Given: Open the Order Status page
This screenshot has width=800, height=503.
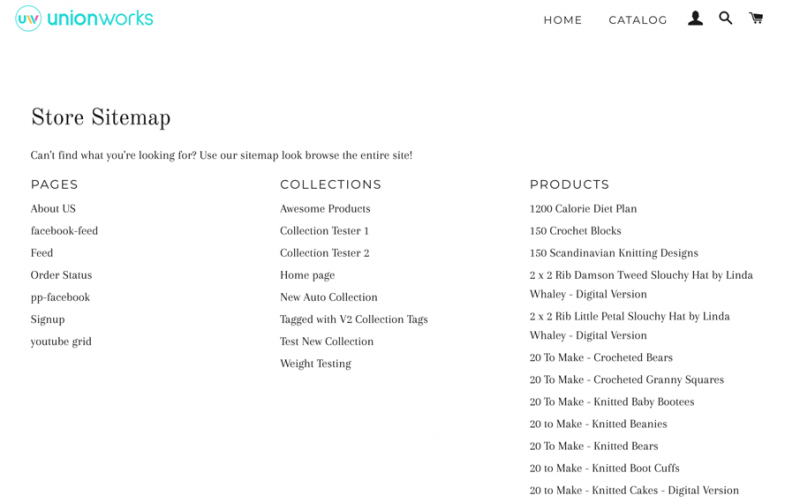Looking at the screenshot, I should point(61,275).
